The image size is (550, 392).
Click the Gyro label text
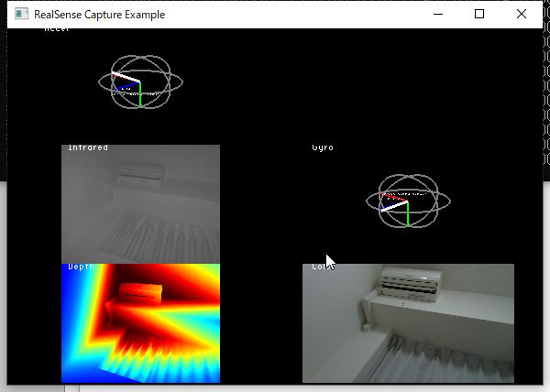(323, 147)
